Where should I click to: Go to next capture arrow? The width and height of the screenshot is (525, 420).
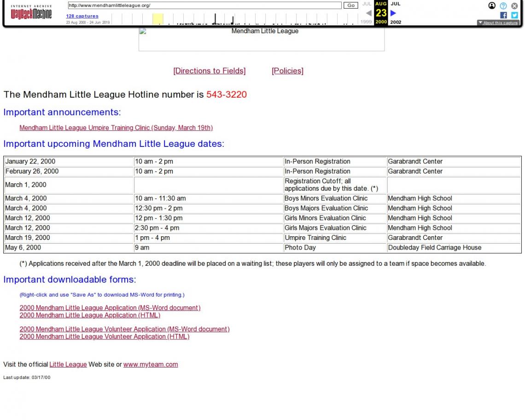coord(393,13)
